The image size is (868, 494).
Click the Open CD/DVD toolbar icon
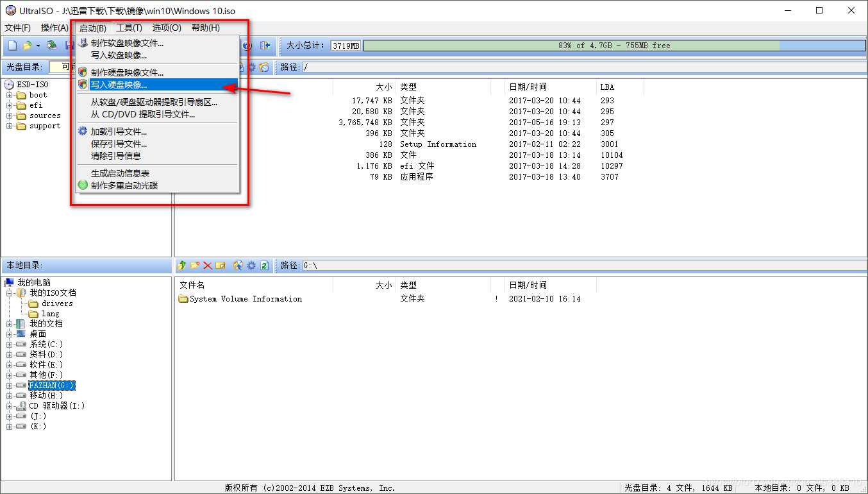tap(51, 46)
